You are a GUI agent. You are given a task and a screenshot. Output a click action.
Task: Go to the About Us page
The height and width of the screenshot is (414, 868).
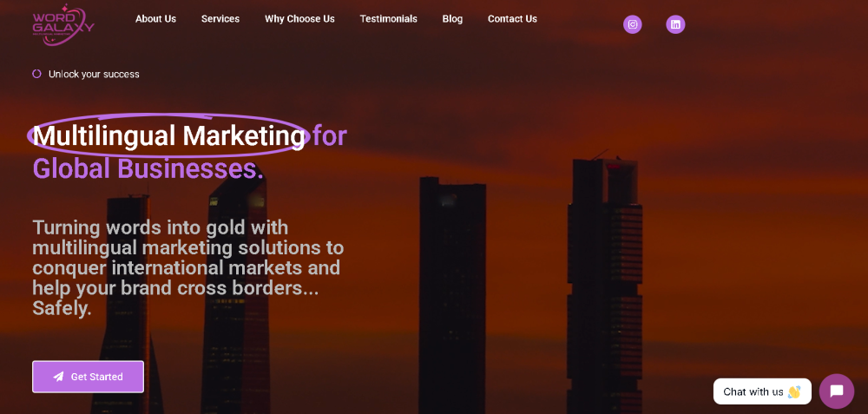point(155,19)
